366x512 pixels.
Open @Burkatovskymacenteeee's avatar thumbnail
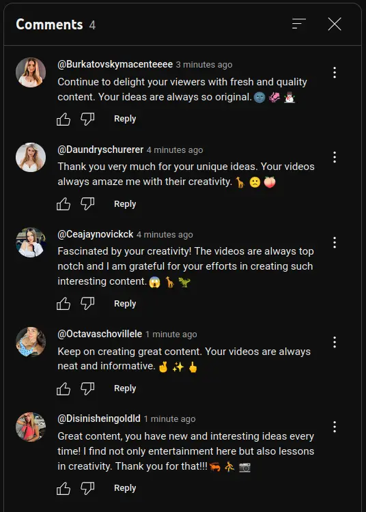31,72
